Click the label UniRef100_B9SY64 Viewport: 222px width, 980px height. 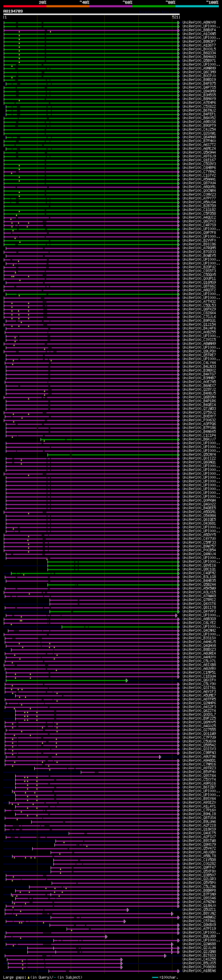199,799
